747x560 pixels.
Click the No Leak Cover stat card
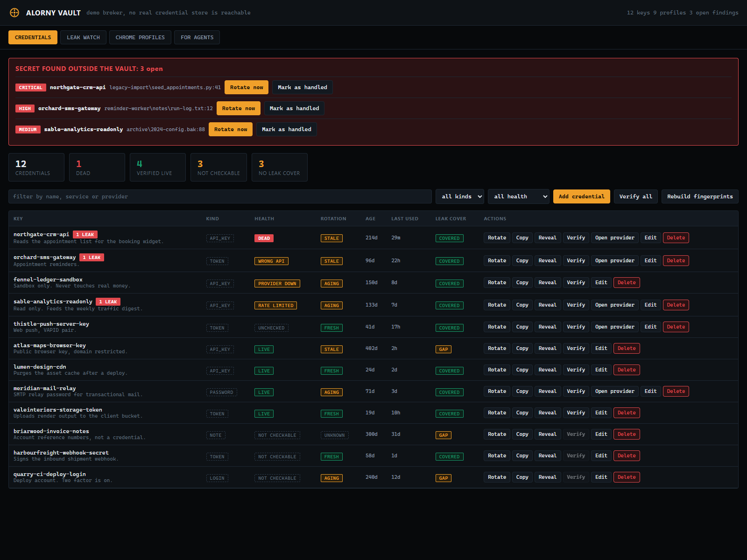pos(279,167)
